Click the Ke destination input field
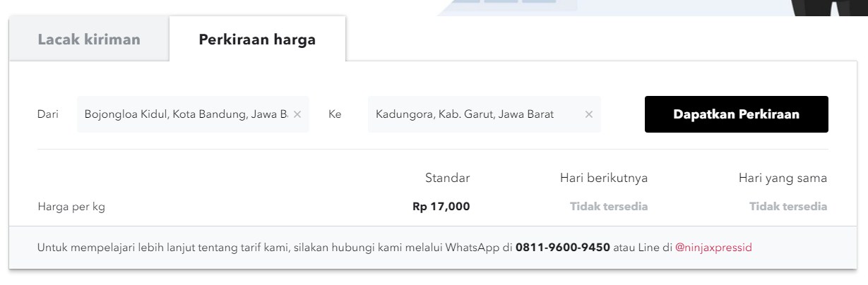The image size is (868, 285). tap(475, 114)
